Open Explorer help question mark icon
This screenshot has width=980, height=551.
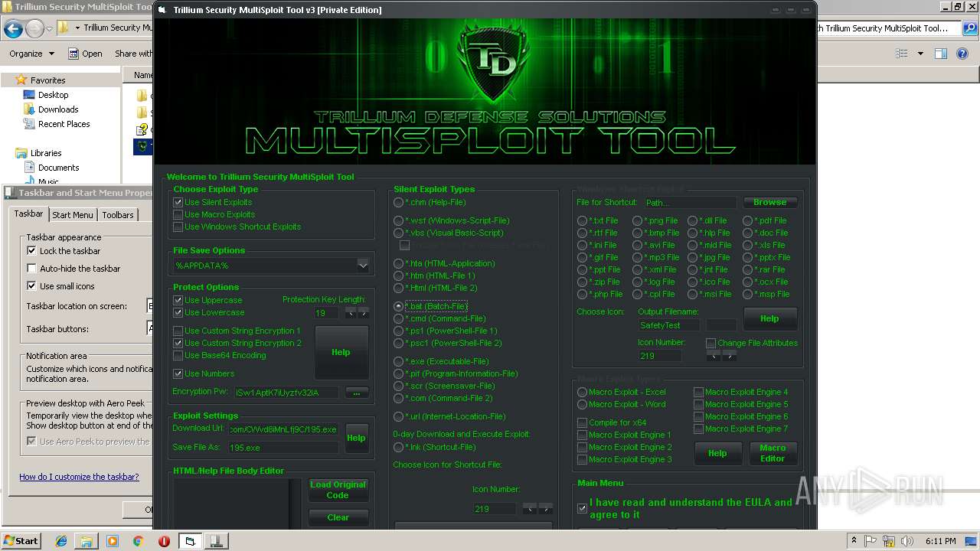click(x=964, y=54)
